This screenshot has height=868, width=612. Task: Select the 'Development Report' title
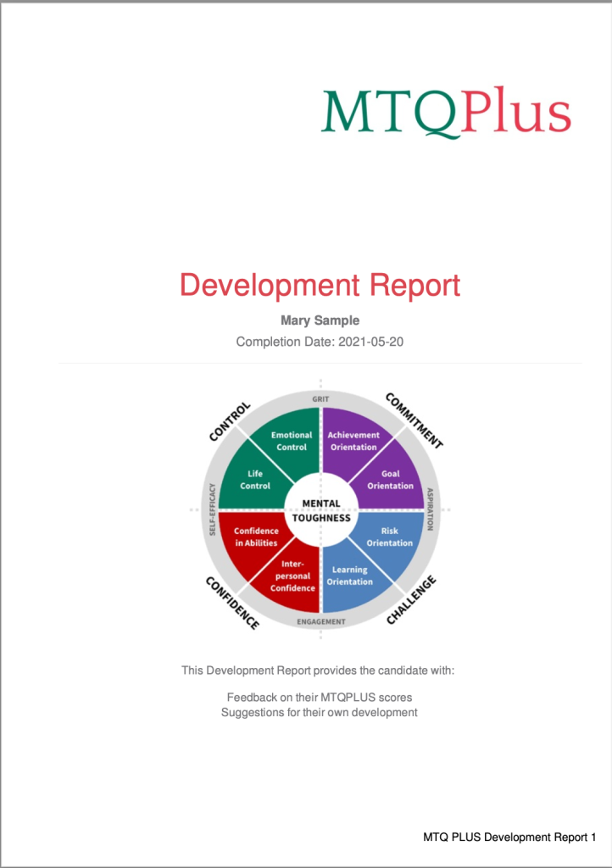pyautogui.click(x=320, y=286)
